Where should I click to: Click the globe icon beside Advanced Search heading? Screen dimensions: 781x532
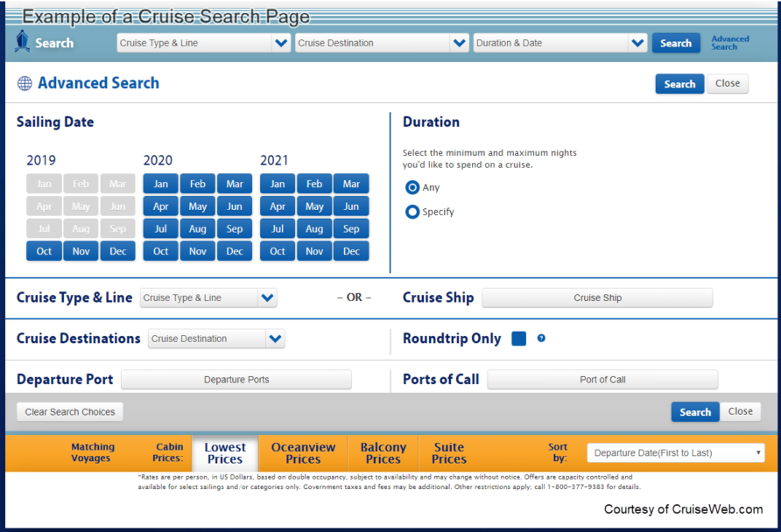[24, 83]
